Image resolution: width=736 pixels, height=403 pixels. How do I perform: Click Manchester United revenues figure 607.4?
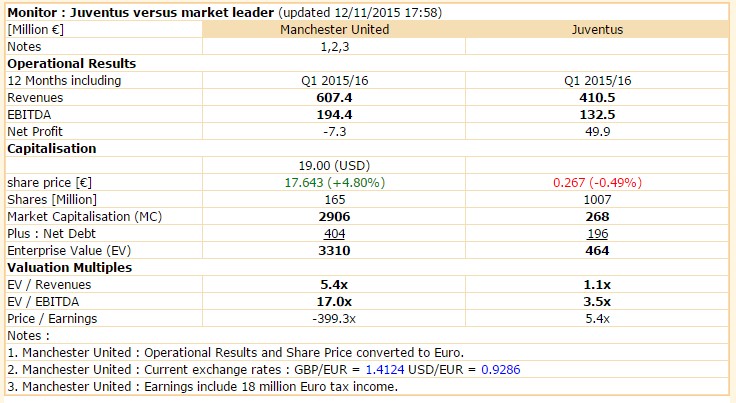(334, 97)
